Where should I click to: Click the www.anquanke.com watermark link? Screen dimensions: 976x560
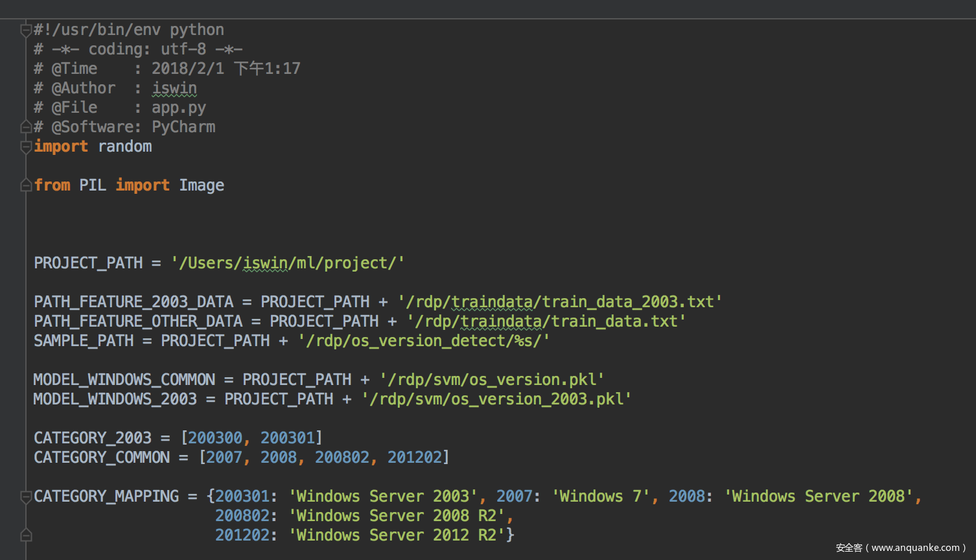(915, 548)
